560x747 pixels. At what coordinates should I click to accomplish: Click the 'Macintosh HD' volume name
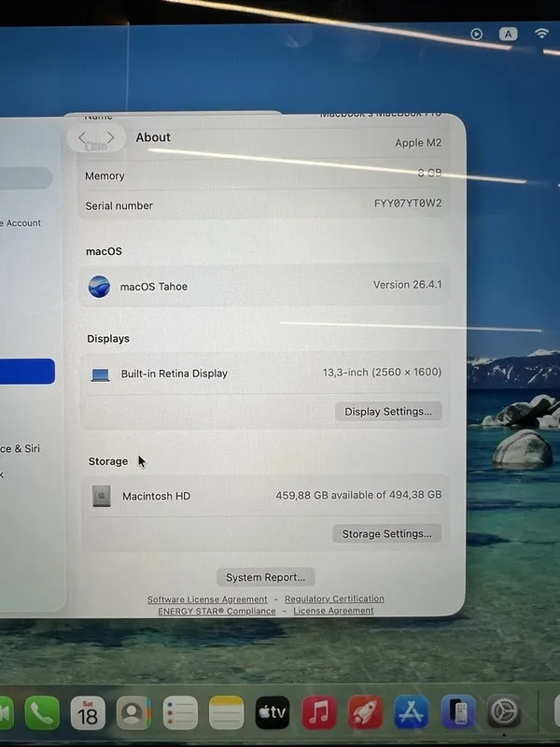[x=156, y=497]
